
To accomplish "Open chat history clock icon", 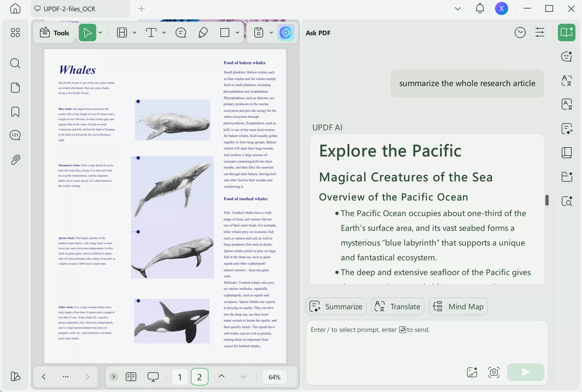I will [520, 33].
